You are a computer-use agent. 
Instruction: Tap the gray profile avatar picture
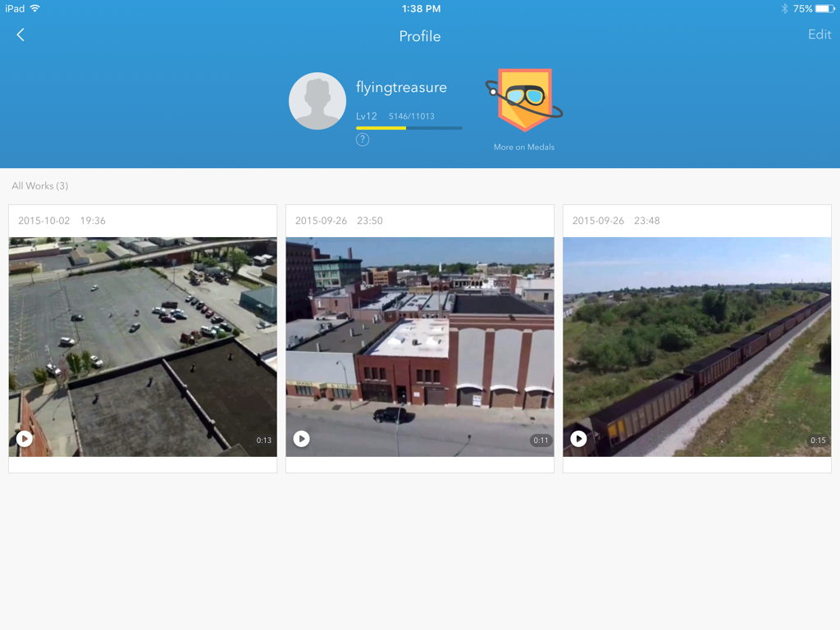(317, 101)
